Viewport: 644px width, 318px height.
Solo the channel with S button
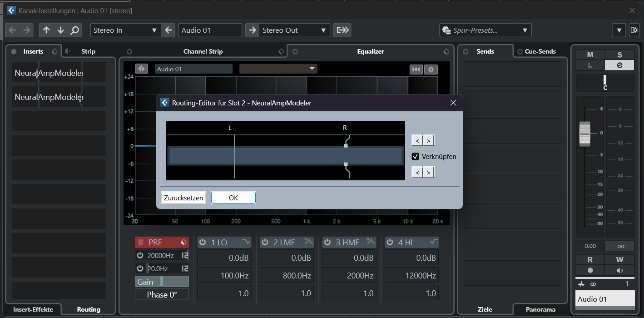(619, 55)
